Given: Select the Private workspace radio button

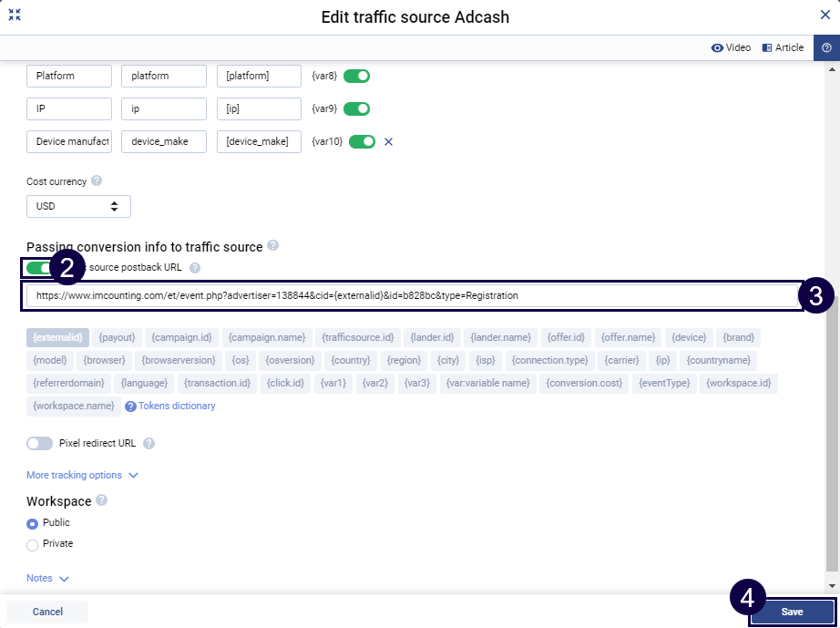Looking at the screenshot, I should pos(33,544).
